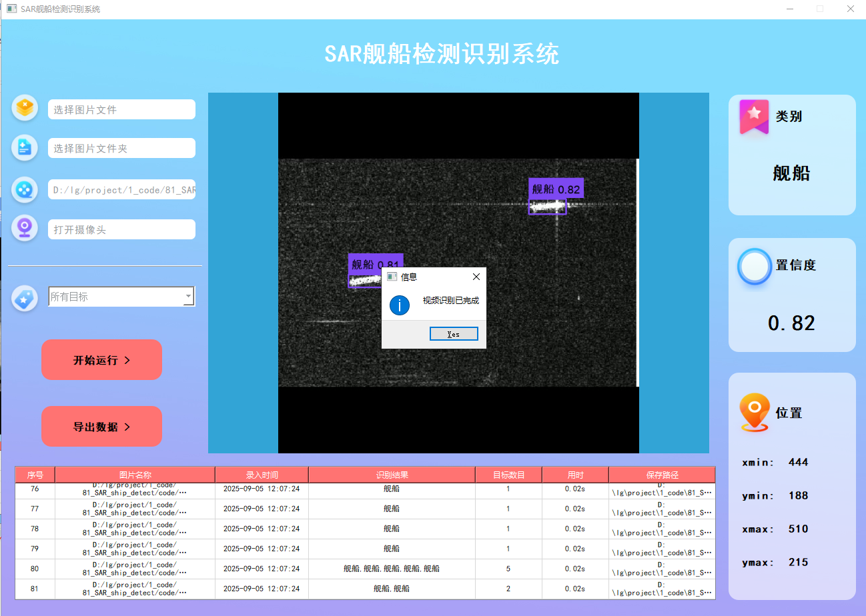The image size is (866, 616).
Task: Click the 图片名称 column header
Action: 135,475
